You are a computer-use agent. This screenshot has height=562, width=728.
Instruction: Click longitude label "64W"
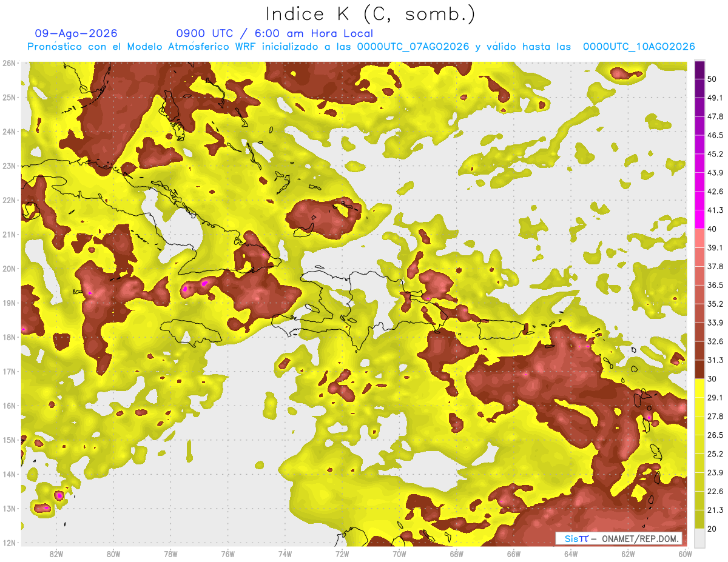[570, 554]
